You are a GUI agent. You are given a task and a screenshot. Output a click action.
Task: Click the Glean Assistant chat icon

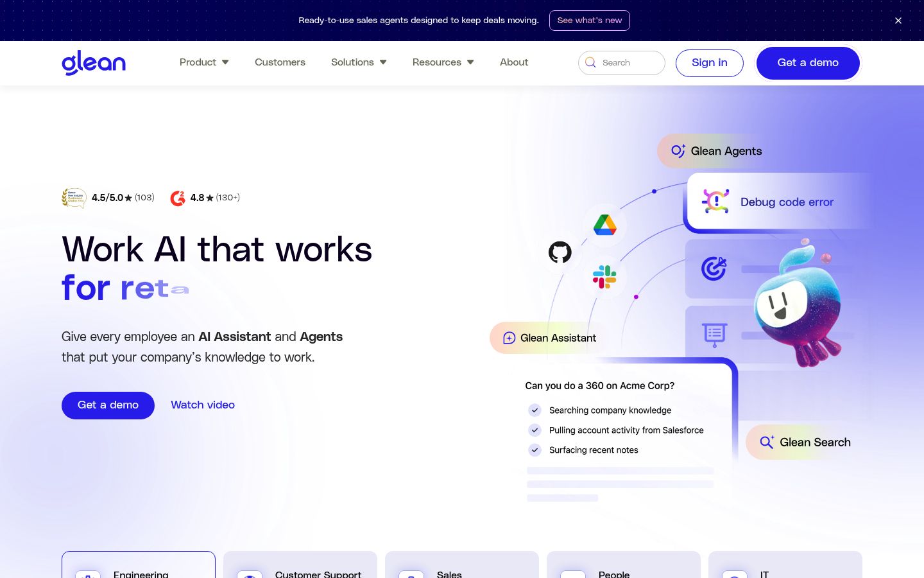pos(509,338)
